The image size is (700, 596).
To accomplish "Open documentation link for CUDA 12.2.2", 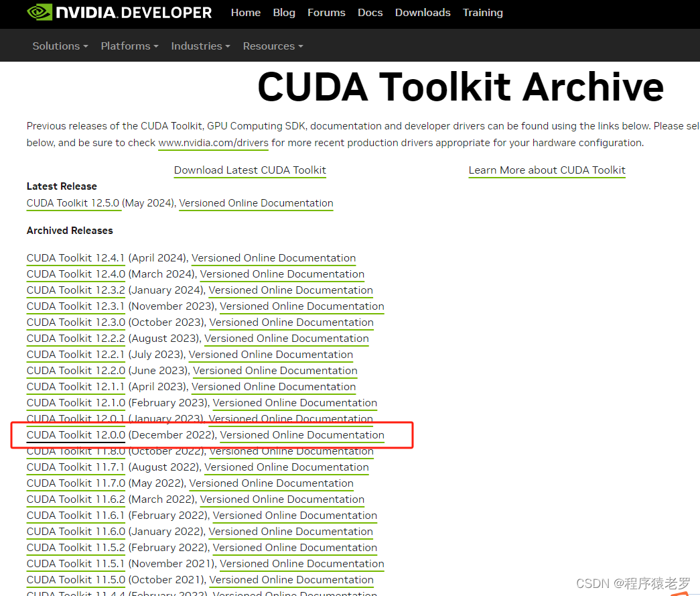I will (287, 339).
